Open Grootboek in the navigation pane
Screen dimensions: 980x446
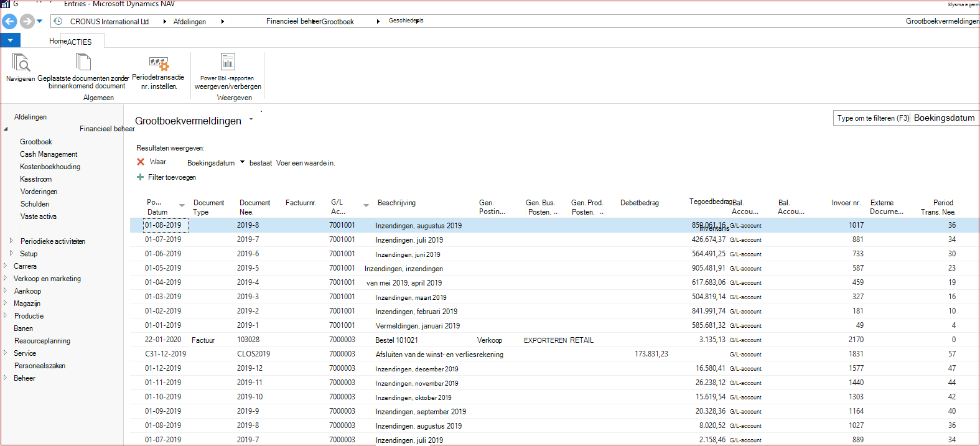coord(36,142)
